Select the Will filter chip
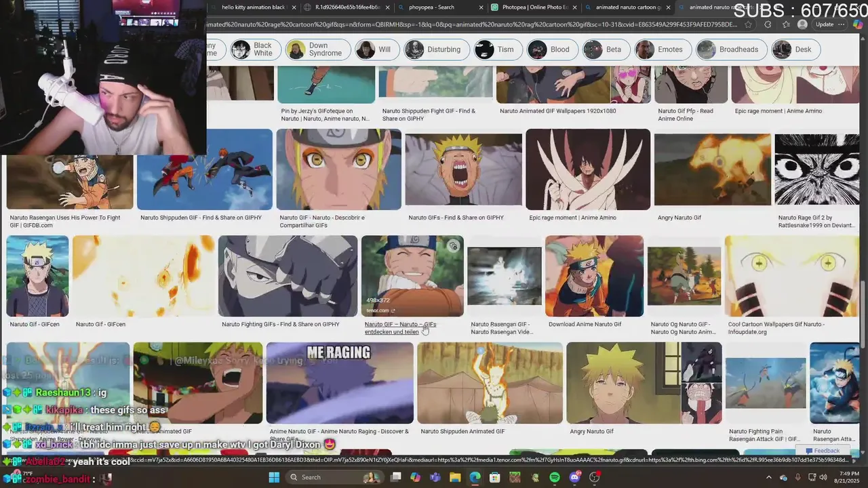The height and width of the screenshot is (488, 868). (376, 49)
